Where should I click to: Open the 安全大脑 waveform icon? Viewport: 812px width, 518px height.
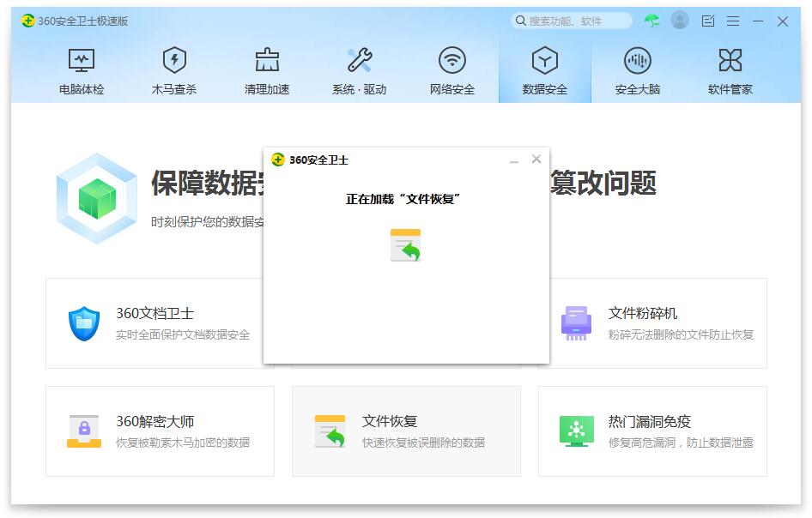point(638,60)
